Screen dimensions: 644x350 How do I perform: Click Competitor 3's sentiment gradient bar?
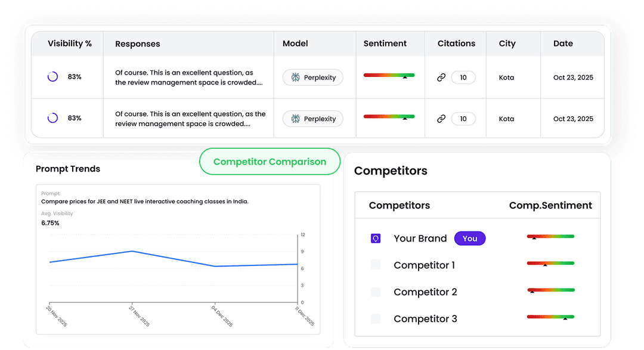coord(550,316)
